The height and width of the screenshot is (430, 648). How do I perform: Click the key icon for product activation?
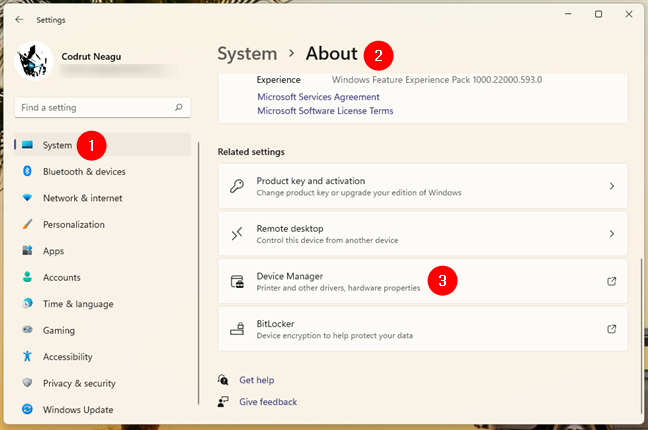237,186
